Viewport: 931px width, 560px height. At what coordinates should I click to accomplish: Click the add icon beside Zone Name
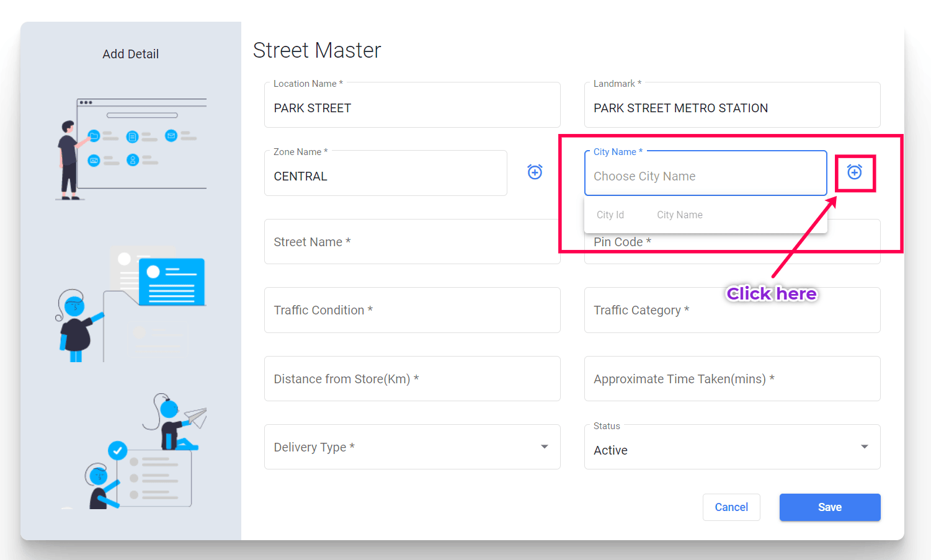535,172
